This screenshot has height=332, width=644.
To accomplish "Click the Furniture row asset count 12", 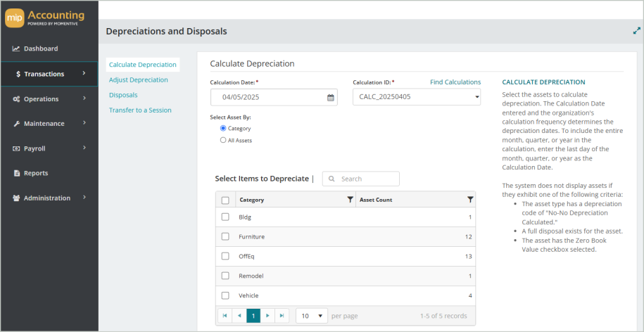I will [x=469, y=237].
